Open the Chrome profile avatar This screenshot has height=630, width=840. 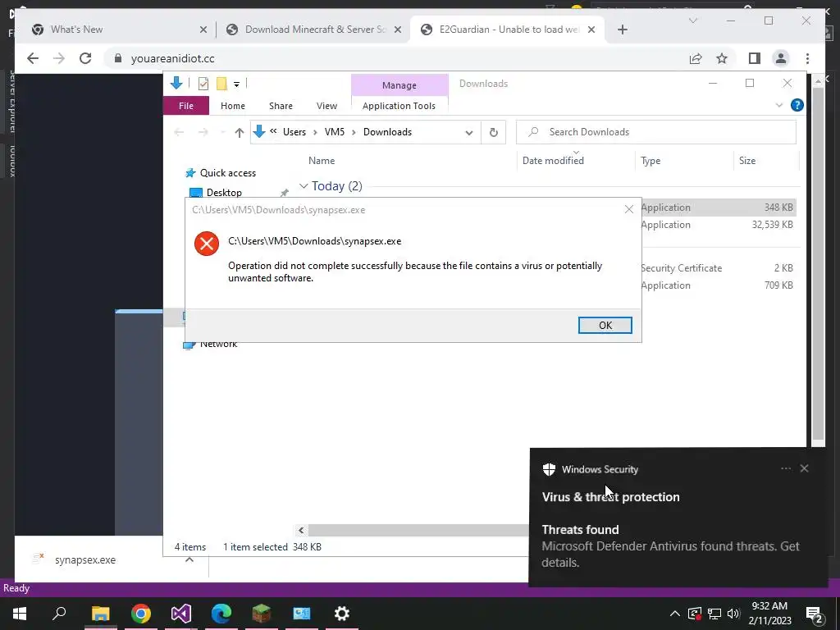781,58
